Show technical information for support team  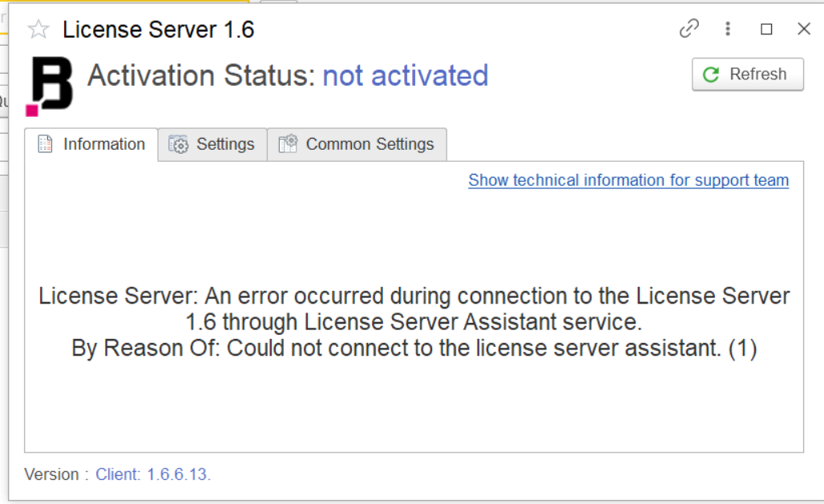point(628,180)
